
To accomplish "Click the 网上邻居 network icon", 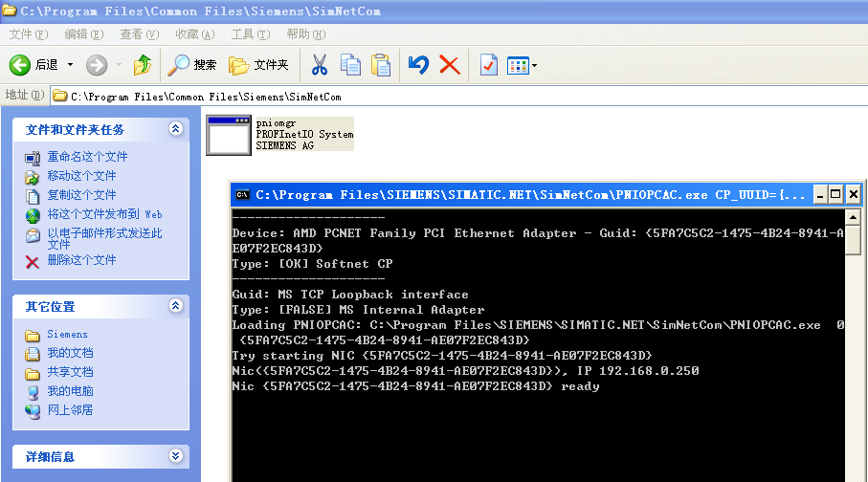I will (x=33, y=411).
